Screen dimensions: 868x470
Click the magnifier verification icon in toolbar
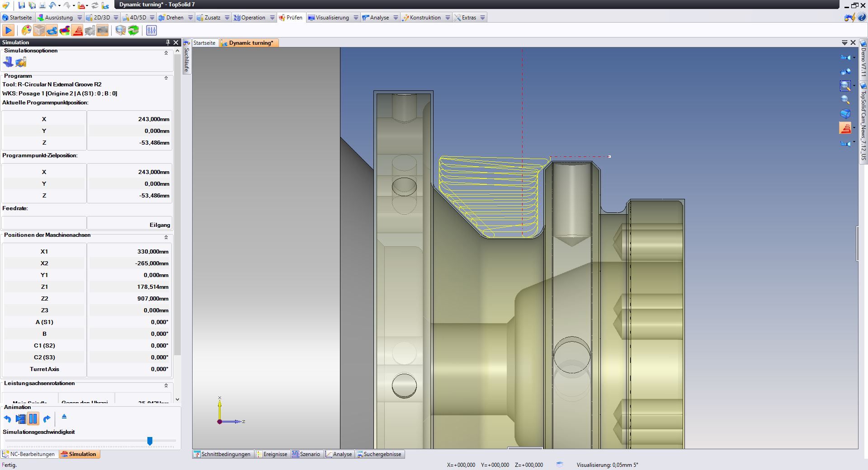click(120, 30)
